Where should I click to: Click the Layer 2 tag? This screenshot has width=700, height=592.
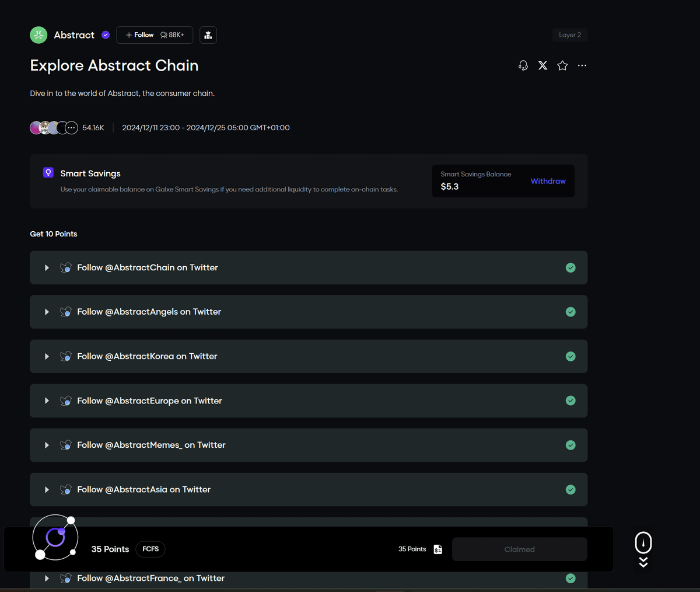(569, 35)
